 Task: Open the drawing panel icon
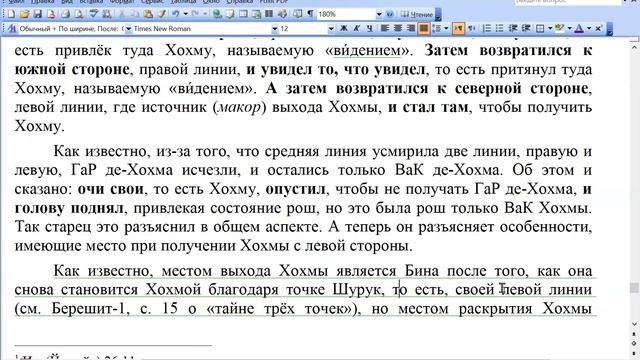pos(282,14)
